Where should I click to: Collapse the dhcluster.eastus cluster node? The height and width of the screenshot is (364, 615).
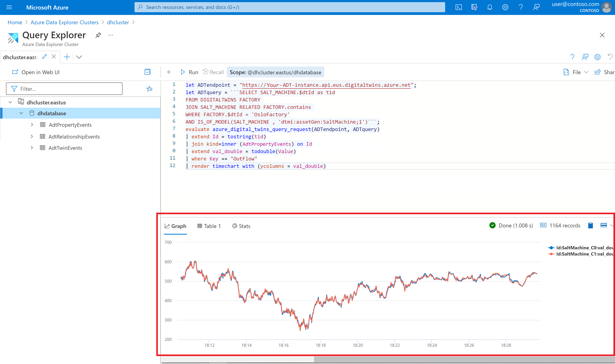[x=10, y=102]
